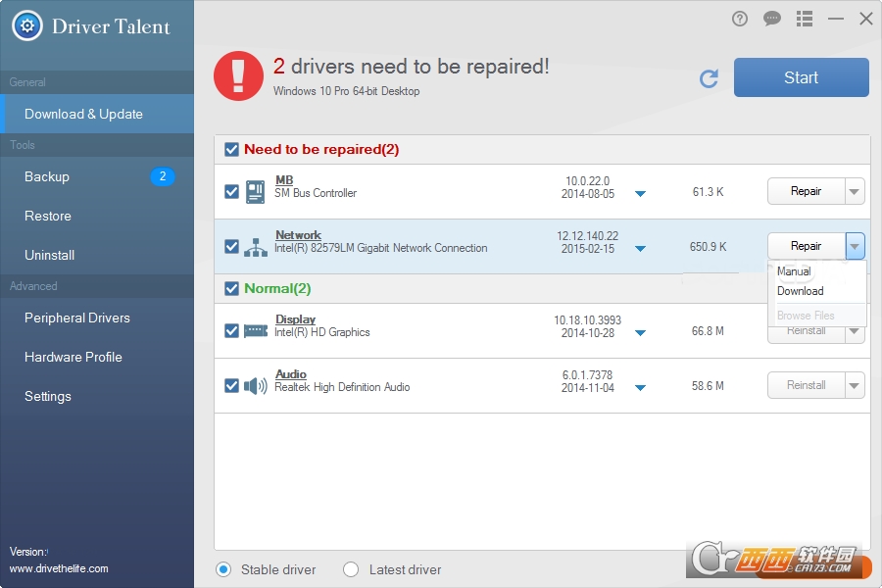Viewport: 882px width, 588px height.
Task: Click Repair button for SM Bus Controller
Action: click(x=807, y=192)
